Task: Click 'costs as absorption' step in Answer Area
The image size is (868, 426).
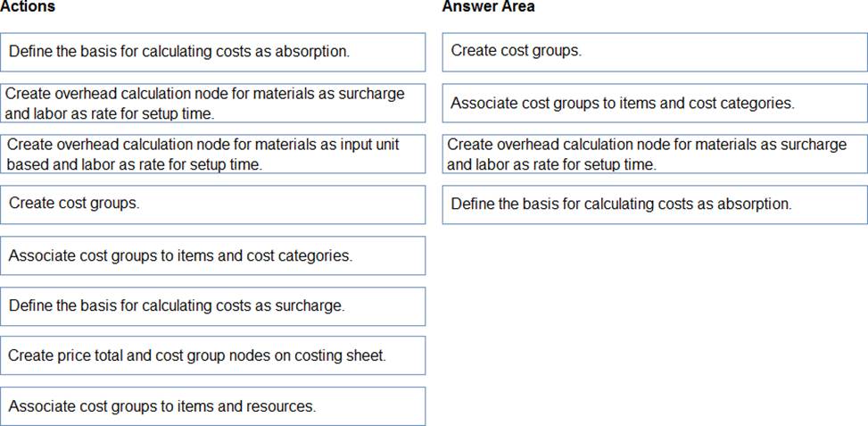Action: 654,205
